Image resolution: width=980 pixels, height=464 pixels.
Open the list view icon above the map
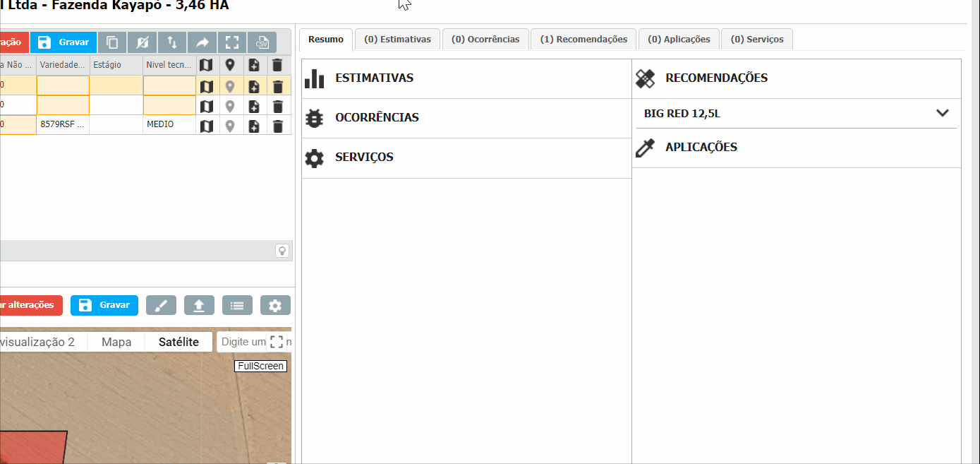click(x=237, y=305)
